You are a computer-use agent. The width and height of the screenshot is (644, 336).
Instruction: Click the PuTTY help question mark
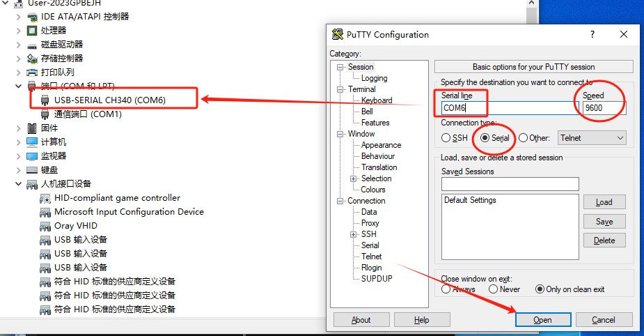click(x=592, y=35)
